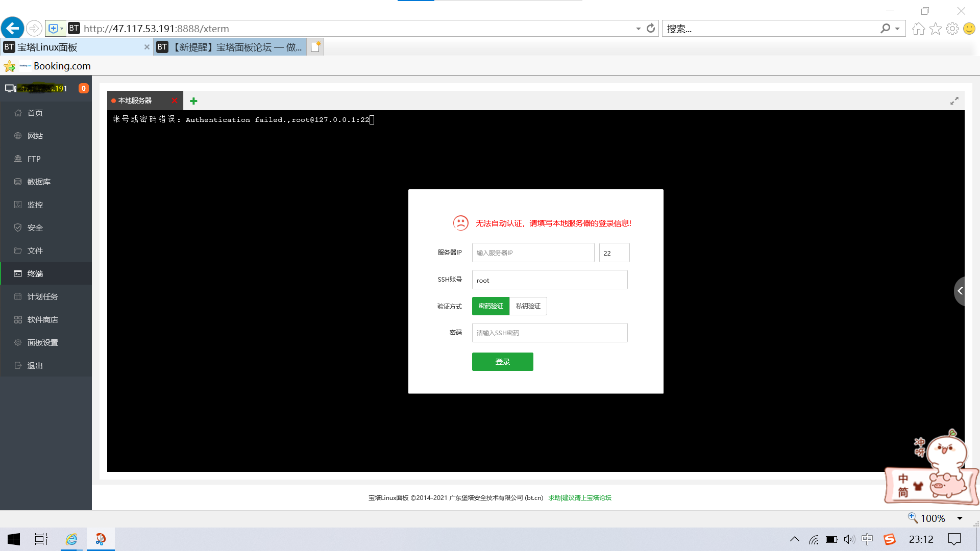Click the SSH账号 field containing root
This screenshot has width=980, height=551.
click(x=550, y=280)
